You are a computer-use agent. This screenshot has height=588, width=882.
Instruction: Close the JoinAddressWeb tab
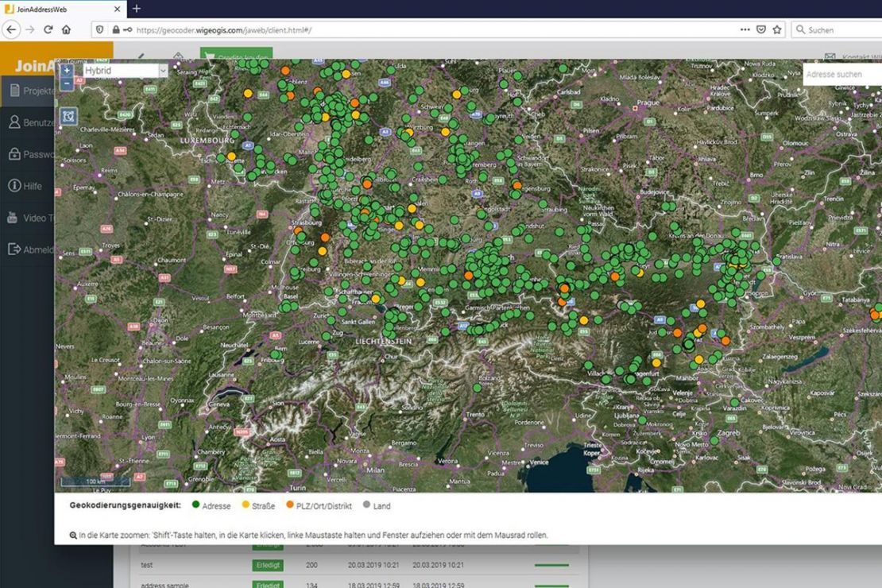point(117,9)
